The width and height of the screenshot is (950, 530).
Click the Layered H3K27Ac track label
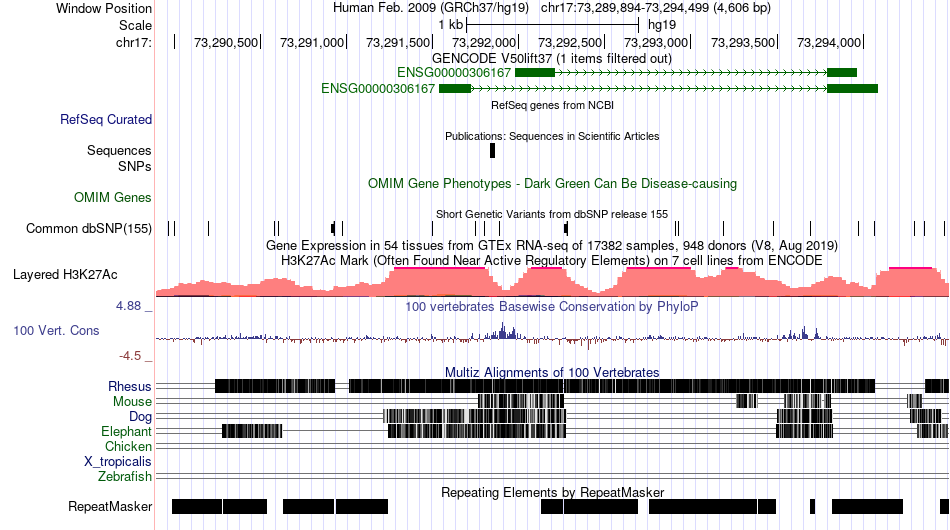(65, 274)
